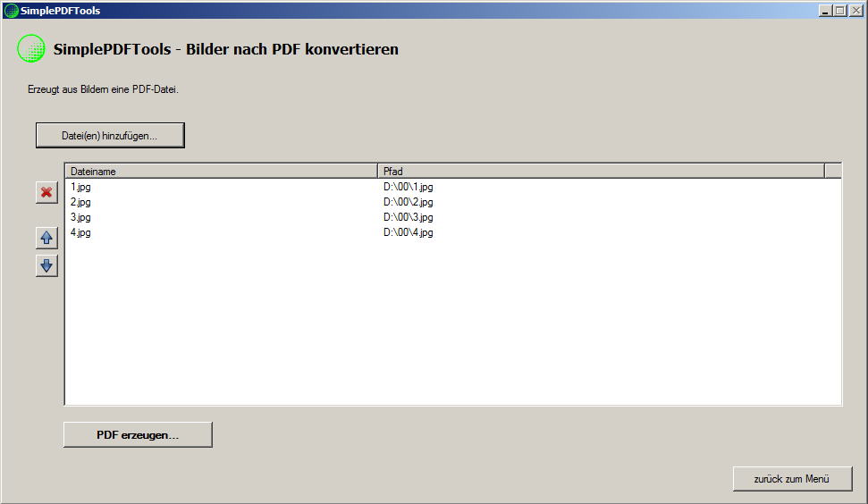The height and width of the screenshot is (504, 868).
Task: Move selected file up with blue arrow
Action: point(46,238)
